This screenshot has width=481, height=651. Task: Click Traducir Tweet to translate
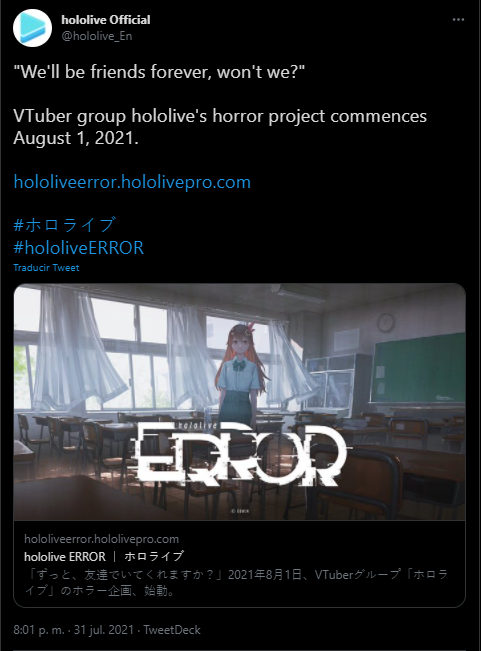[46, 268]
